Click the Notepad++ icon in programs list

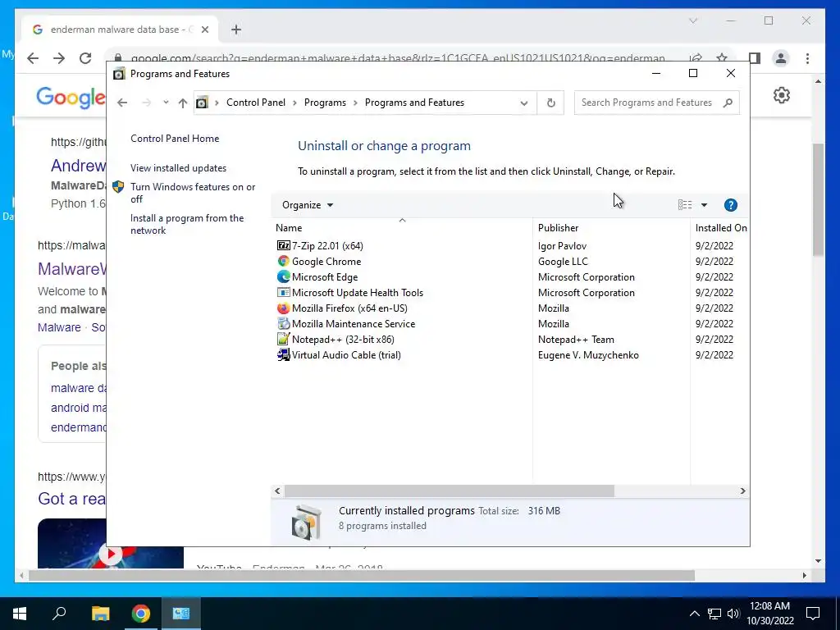(283, 339)
